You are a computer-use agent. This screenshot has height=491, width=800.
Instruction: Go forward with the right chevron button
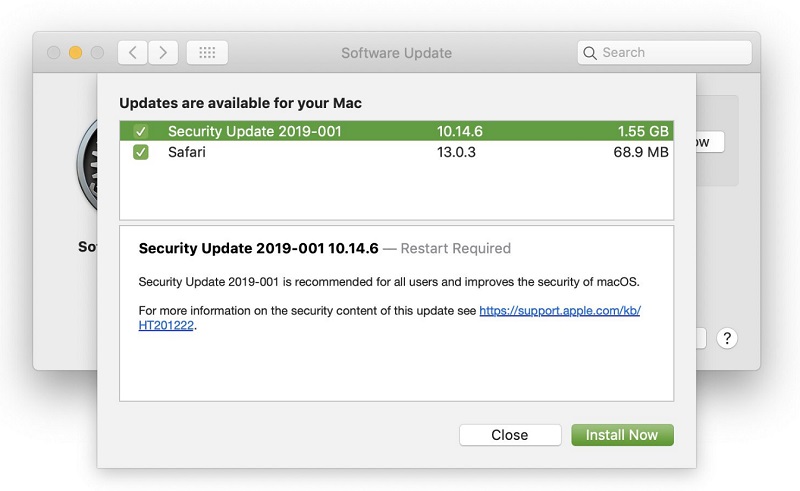163,53
